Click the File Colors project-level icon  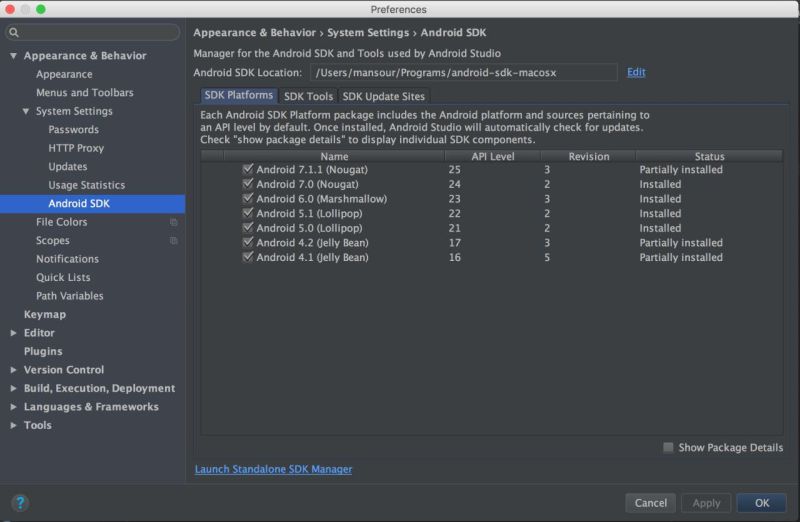174,222
